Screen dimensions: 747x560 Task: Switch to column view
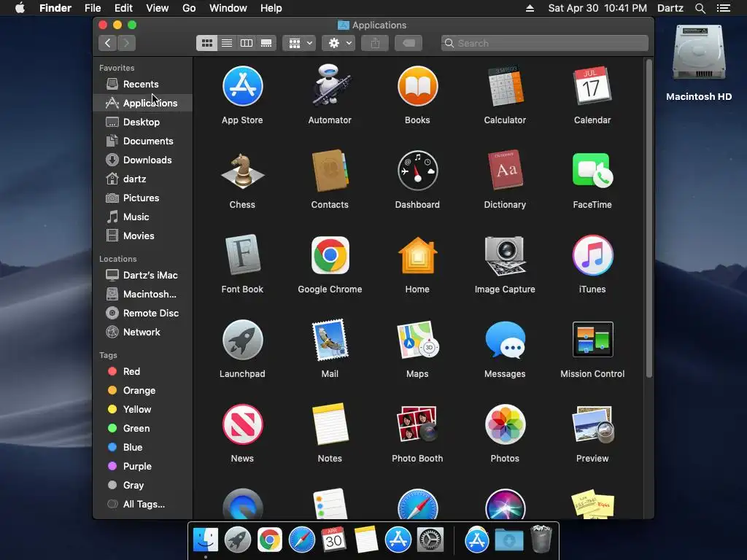[x=247, y=43]
